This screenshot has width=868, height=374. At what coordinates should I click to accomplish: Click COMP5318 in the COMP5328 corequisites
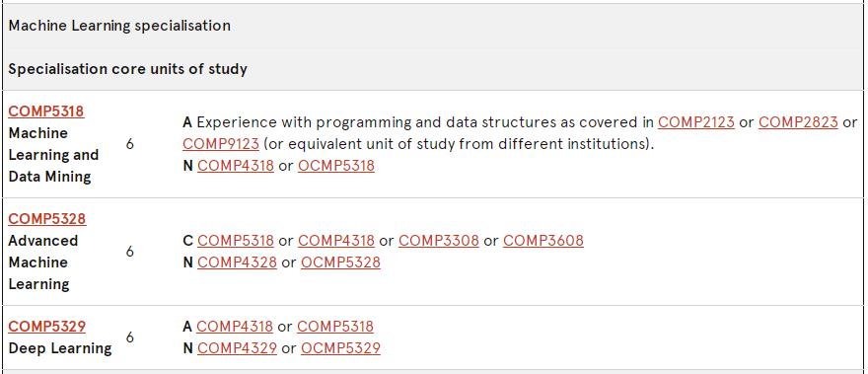[x=236, y=241]
